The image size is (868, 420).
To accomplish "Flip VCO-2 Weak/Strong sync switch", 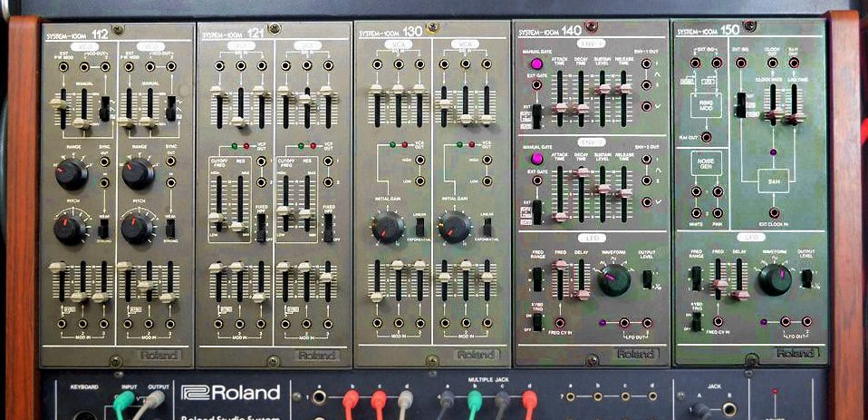I will [x=170, y=228].
